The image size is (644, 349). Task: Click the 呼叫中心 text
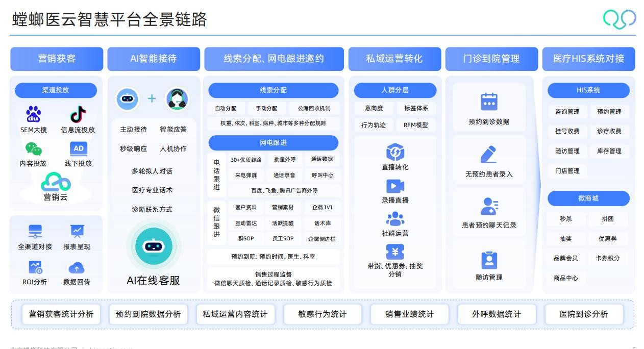pyautogui.click(x=323, y=175)
